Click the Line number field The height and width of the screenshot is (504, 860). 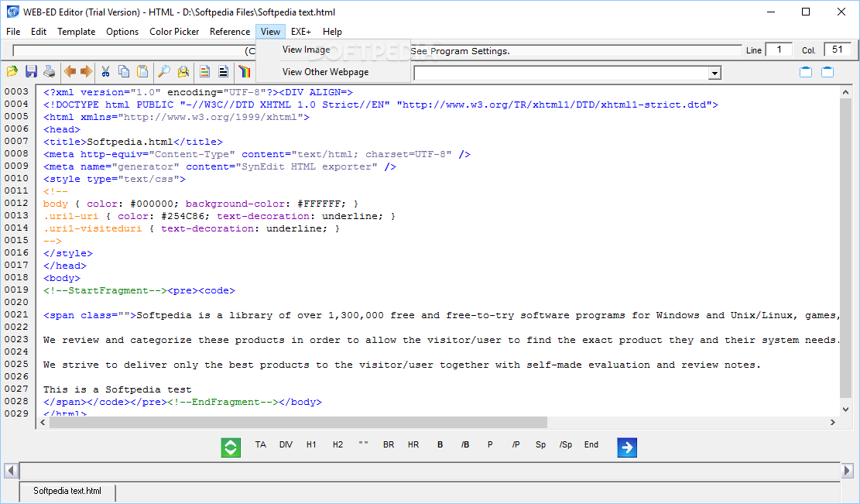[779, 50]
